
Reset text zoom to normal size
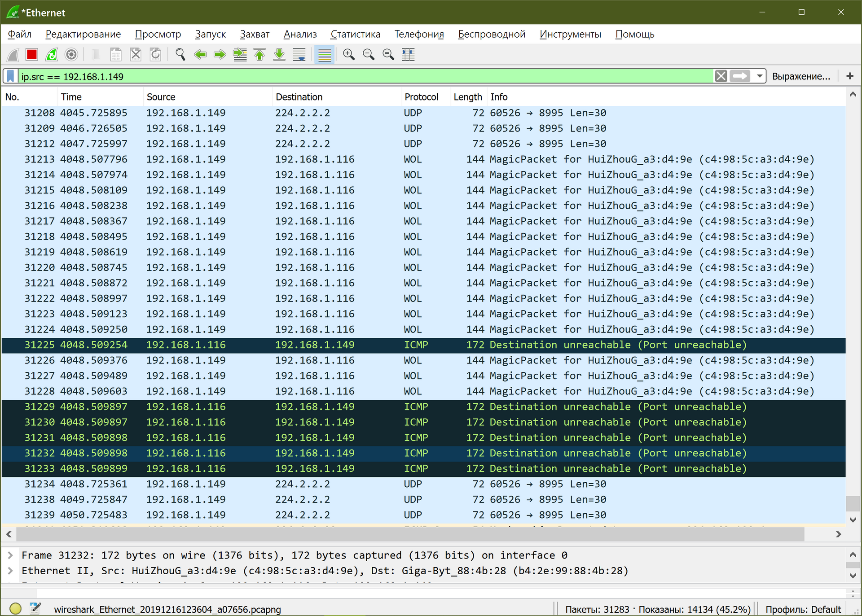coord(388,55)
